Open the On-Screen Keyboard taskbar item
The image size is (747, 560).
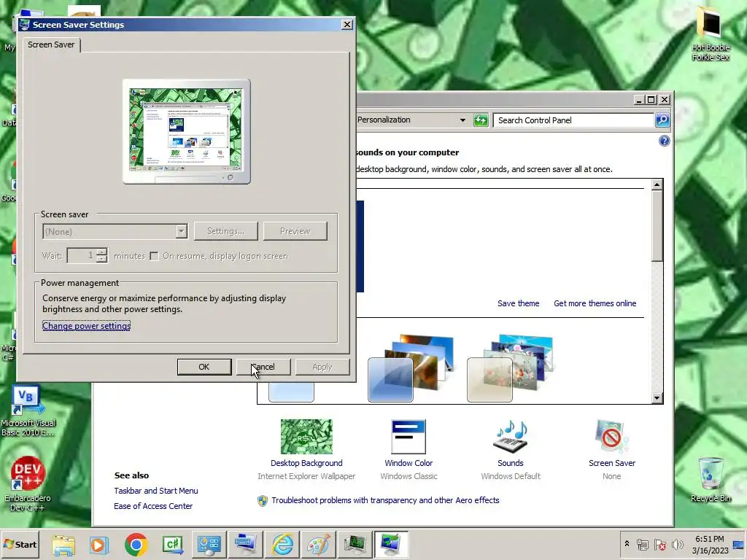pos(245,544)
